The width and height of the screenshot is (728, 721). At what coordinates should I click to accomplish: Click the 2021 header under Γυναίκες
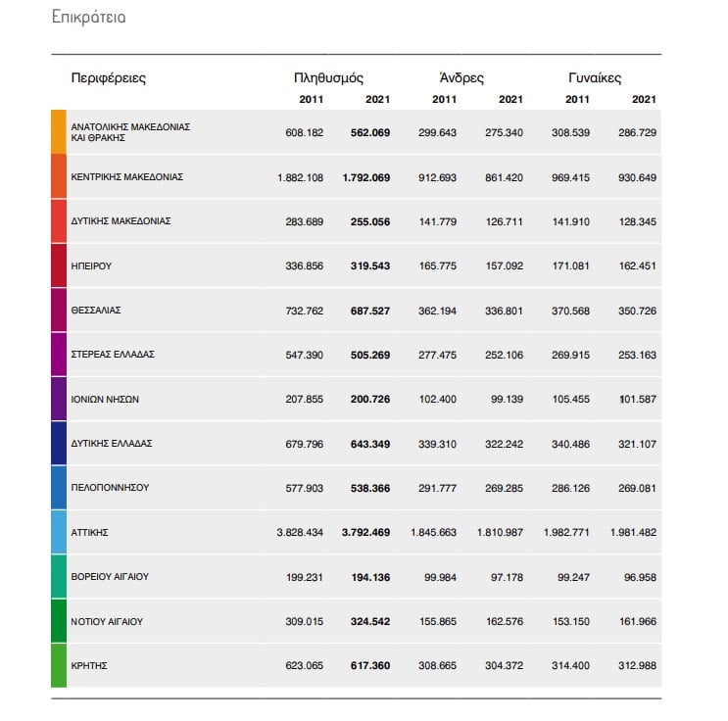644,99
